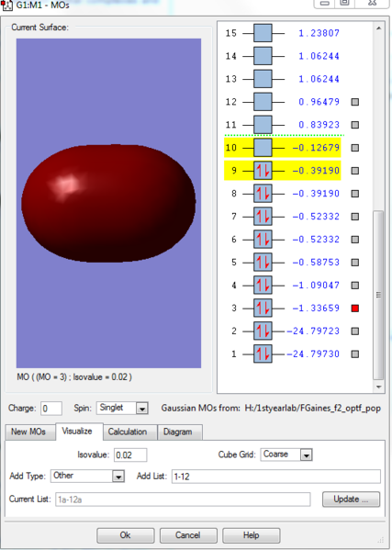This screenshot has width=392, height=550.
Task: Select the LUMO orbital box, MO 10
Action: click(263, 148)
